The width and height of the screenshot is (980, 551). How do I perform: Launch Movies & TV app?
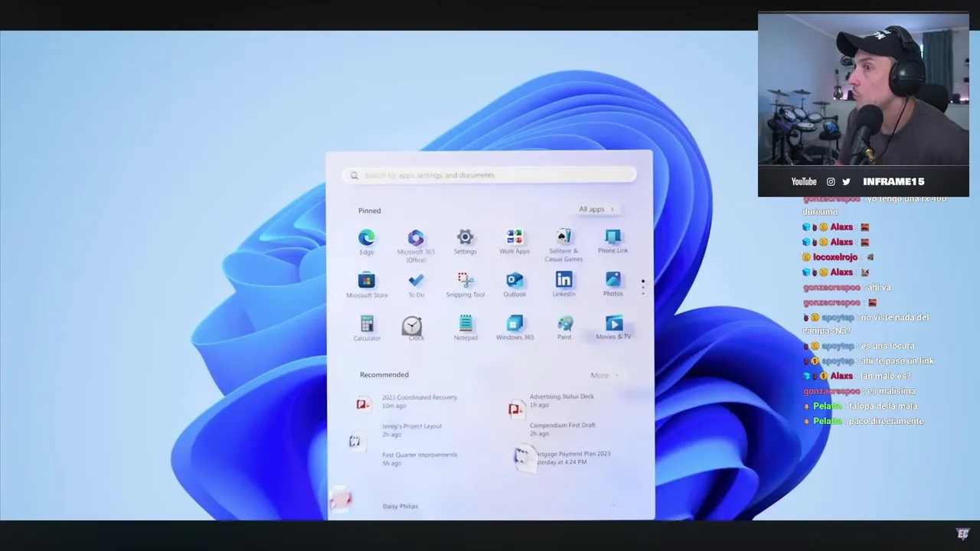point(613,328)
